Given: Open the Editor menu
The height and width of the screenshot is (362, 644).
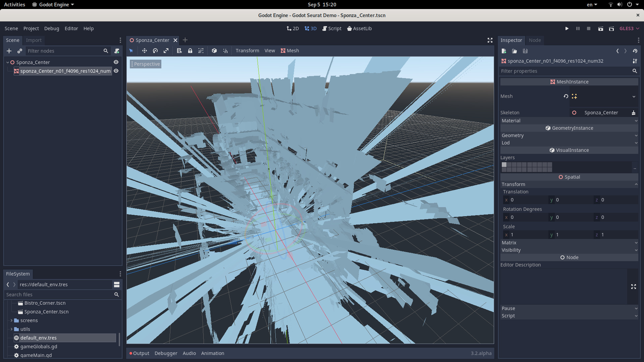Looking at the screenshot, I should click(x=71, y=28).
